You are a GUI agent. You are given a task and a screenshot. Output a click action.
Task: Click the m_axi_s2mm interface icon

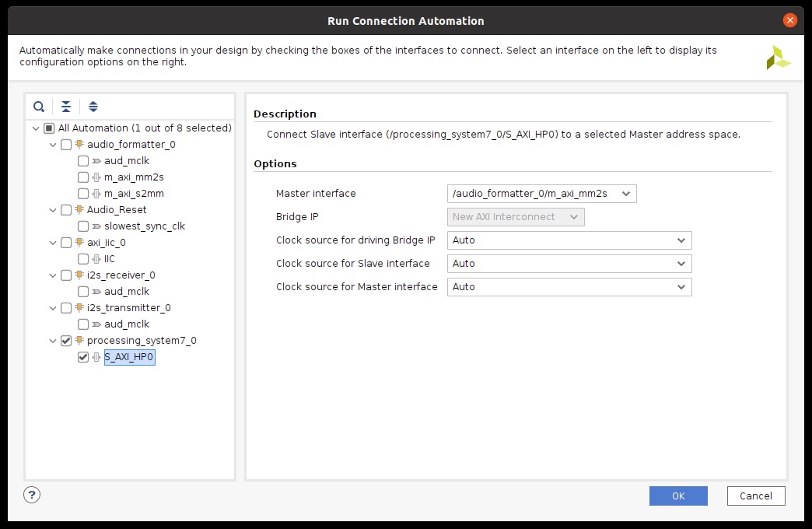96,193
